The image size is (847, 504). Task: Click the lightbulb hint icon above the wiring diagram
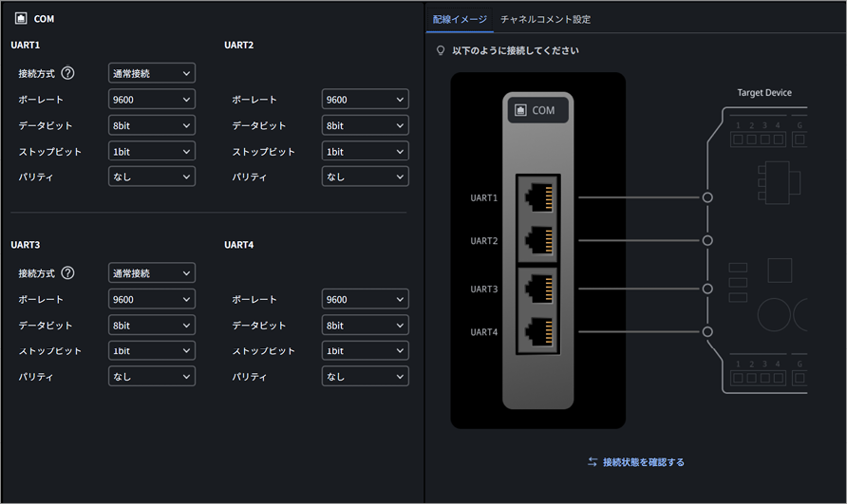pos(441,50)
